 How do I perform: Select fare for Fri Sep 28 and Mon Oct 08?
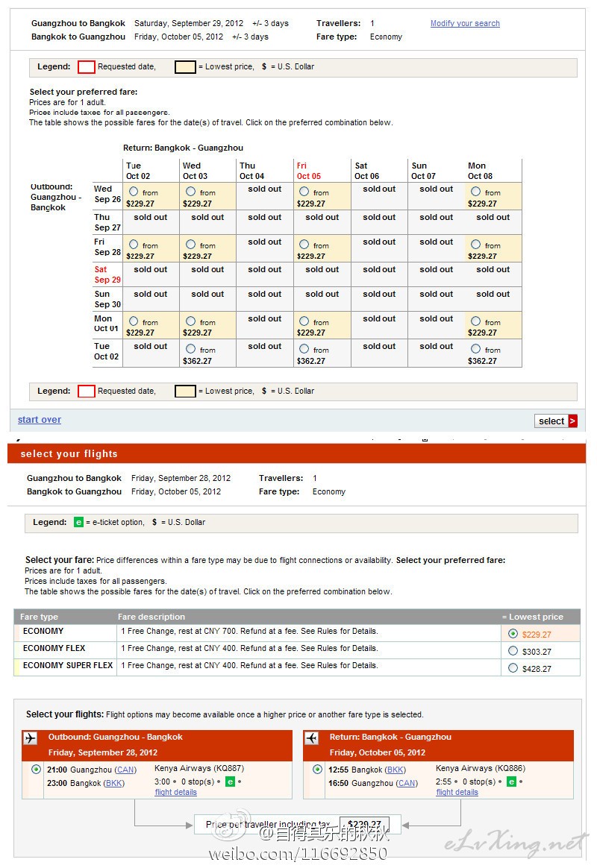(x=475, y=244)
